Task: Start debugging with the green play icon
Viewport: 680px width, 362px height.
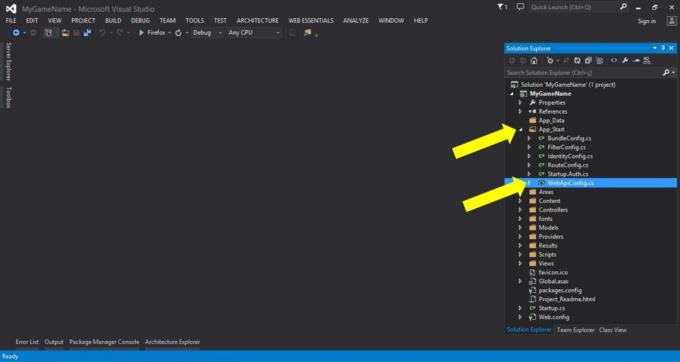Action: (x=141, y=33)
